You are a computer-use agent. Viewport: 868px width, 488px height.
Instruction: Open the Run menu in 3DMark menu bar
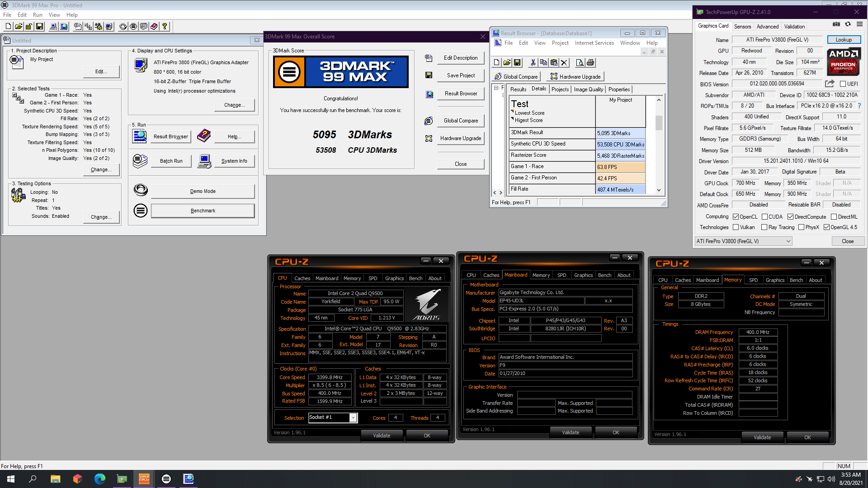click(x=38, y=15)
